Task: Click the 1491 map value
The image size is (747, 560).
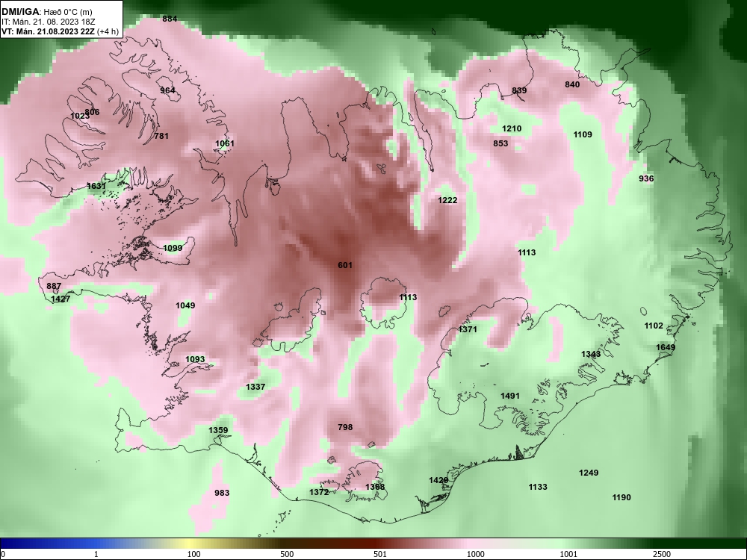Action: tap(510, 396)
